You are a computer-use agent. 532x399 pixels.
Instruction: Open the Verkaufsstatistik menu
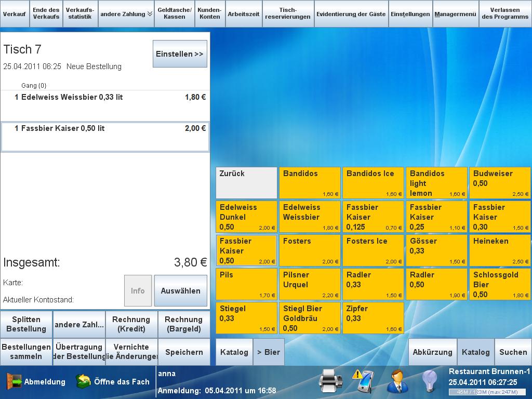[x=79, y=14]
